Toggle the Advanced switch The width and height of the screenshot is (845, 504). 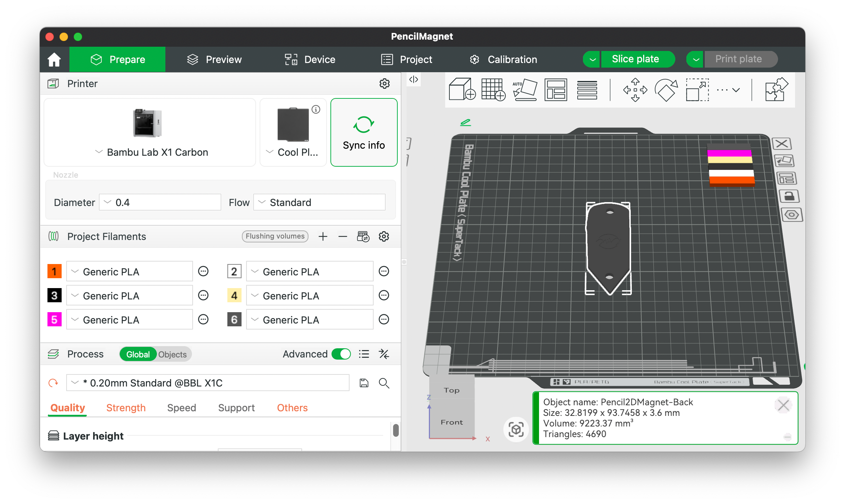[x=341, y=354]
